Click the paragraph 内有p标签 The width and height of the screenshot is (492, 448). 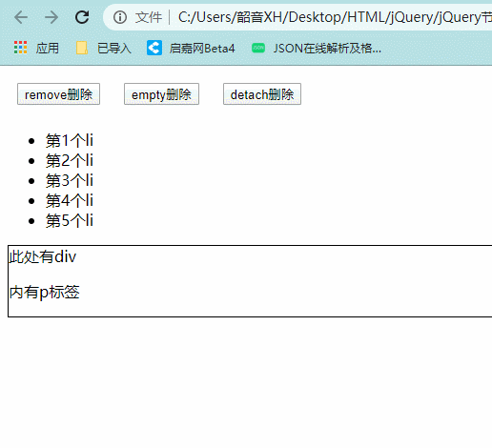click(45, 293)
